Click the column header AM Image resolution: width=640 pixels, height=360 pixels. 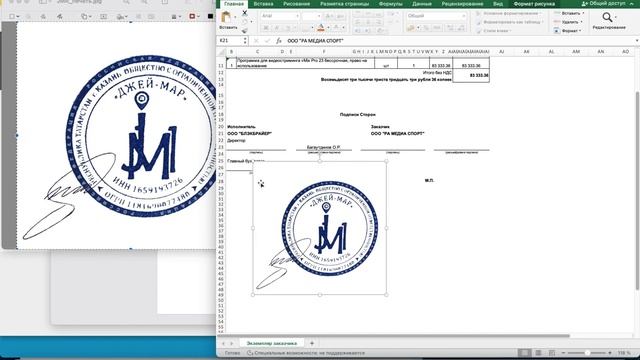click(576, 52)
